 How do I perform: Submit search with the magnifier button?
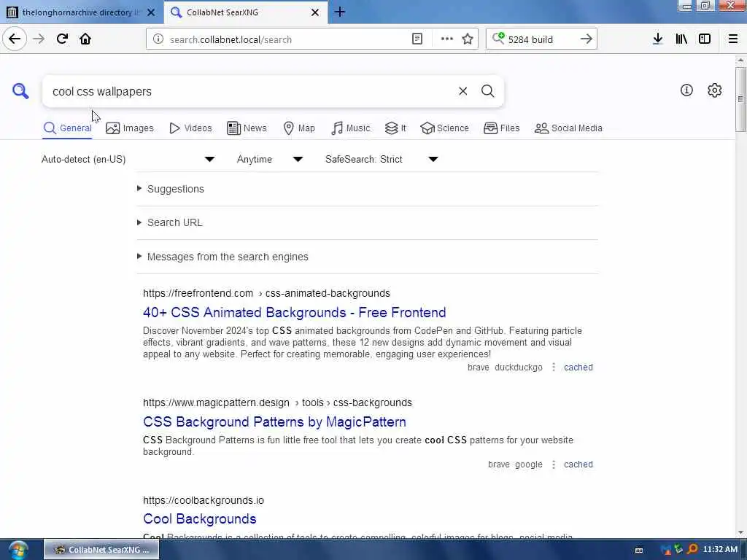click(487, 91)
